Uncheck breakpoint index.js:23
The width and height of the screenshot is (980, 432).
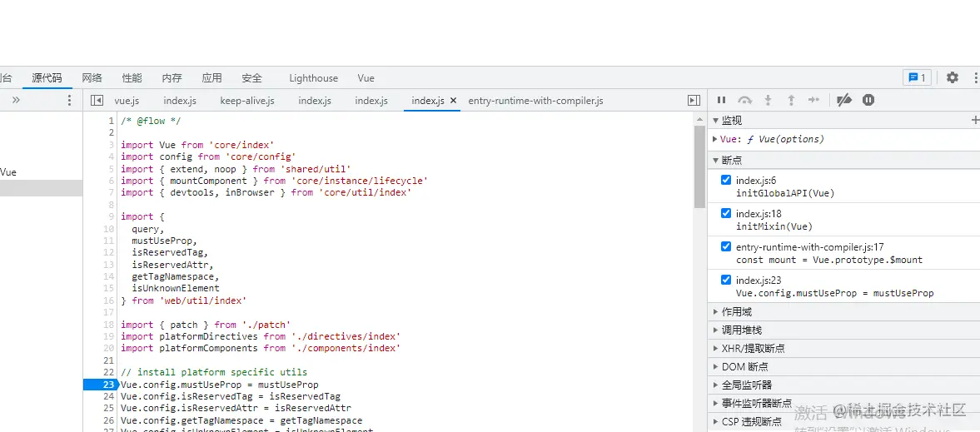click(x=725, y=280)
